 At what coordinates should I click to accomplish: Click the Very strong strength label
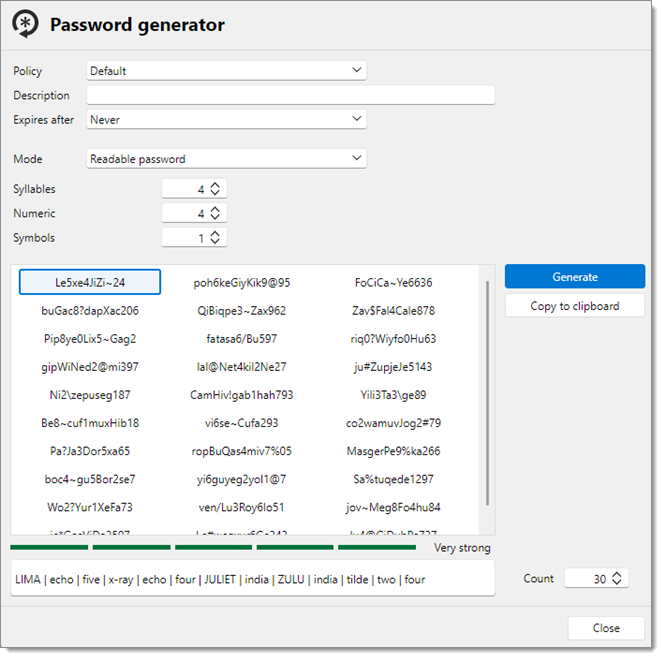click(462, 548)
